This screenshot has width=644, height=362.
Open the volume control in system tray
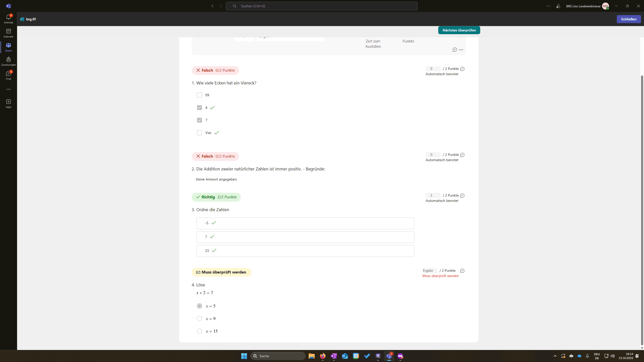point(612,356)
